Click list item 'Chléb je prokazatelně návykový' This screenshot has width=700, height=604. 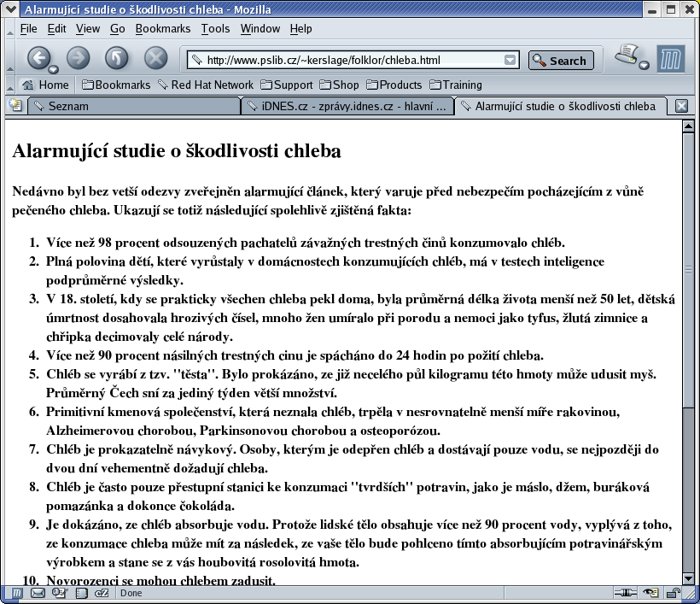tap(353, 459)
